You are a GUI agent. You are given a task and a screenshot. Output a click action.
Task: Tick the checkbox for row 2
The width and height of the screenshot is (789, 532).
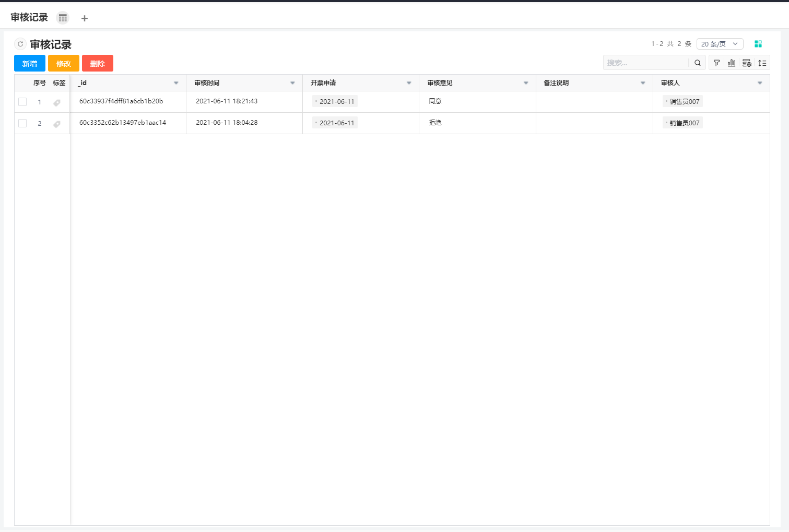click(22, 123)
